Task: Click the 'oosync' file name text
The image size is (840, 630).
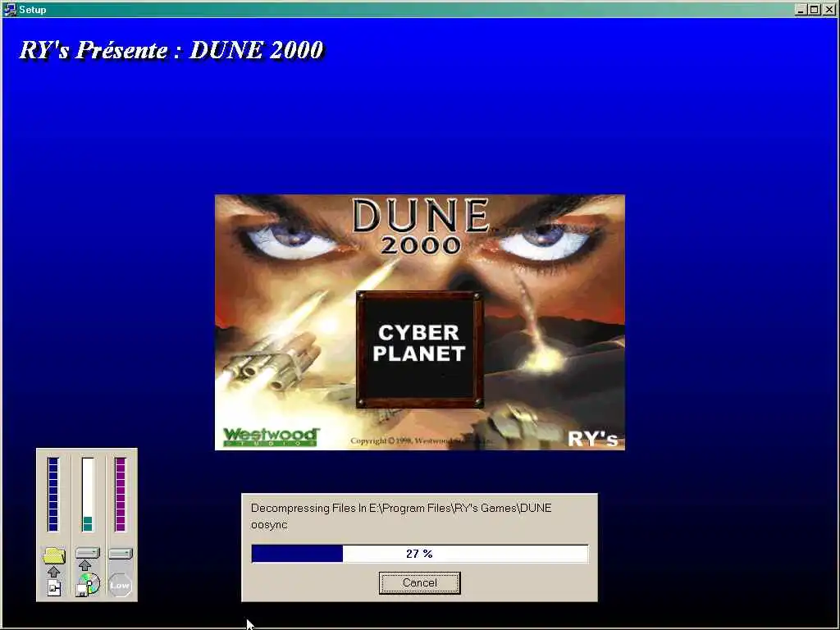Action: [269, 525]
